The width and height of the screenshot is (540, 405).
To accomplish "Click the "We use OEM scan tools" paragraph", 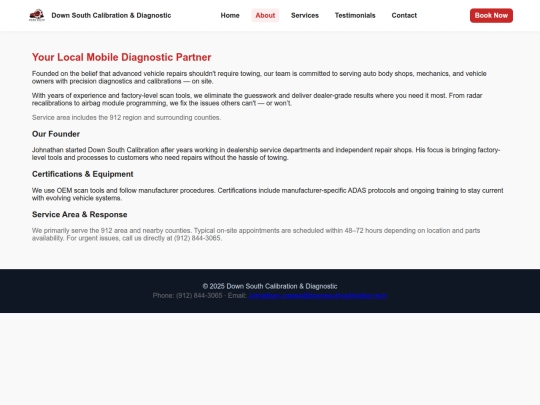I will click(268, 194).
